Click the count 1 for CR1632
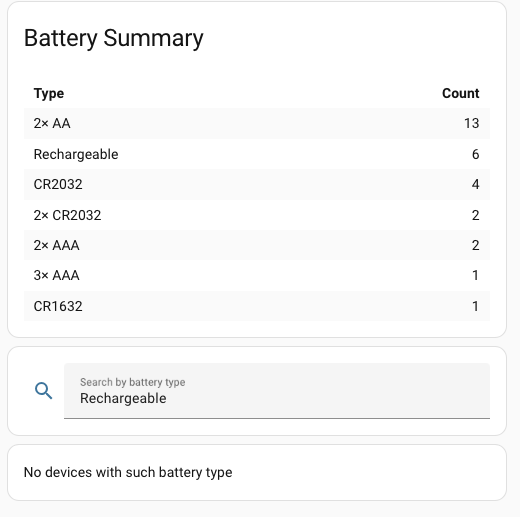This screenshot has height=517, width=520. (x=476, y=306)
